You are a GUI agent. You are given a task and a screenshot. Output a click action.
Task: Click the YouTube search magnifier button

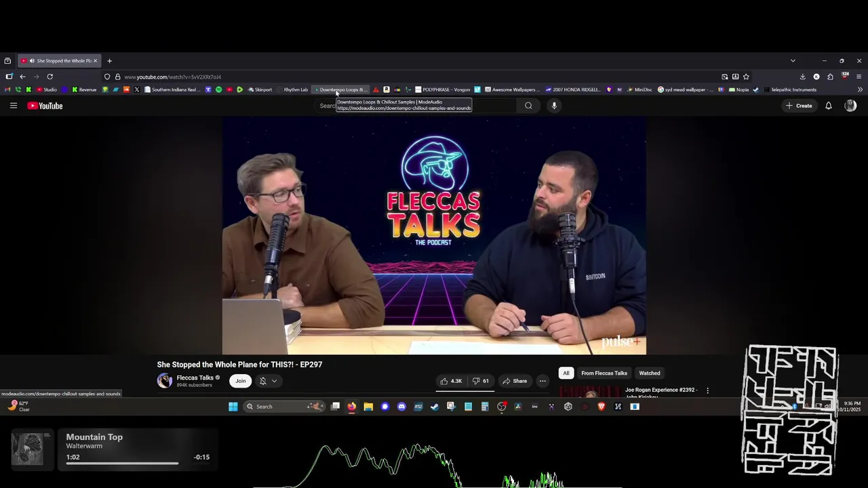528,106
